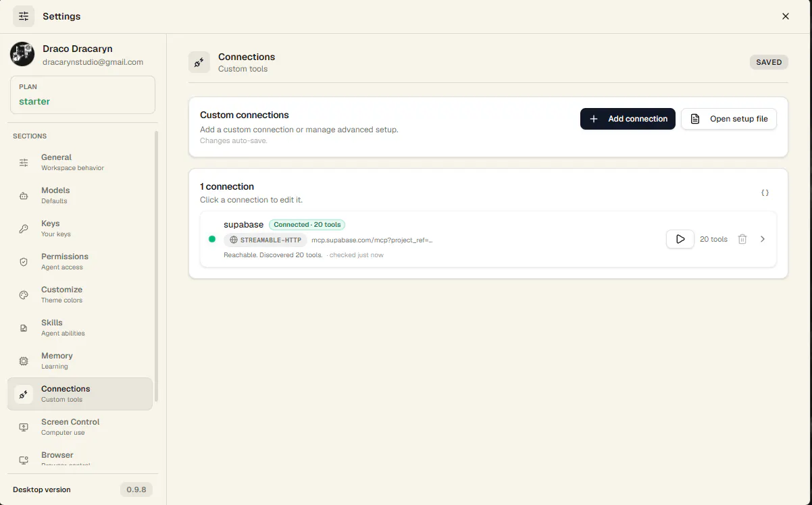Click the Desktop version label
Viewport: 812px width, 505px height.
42,489
